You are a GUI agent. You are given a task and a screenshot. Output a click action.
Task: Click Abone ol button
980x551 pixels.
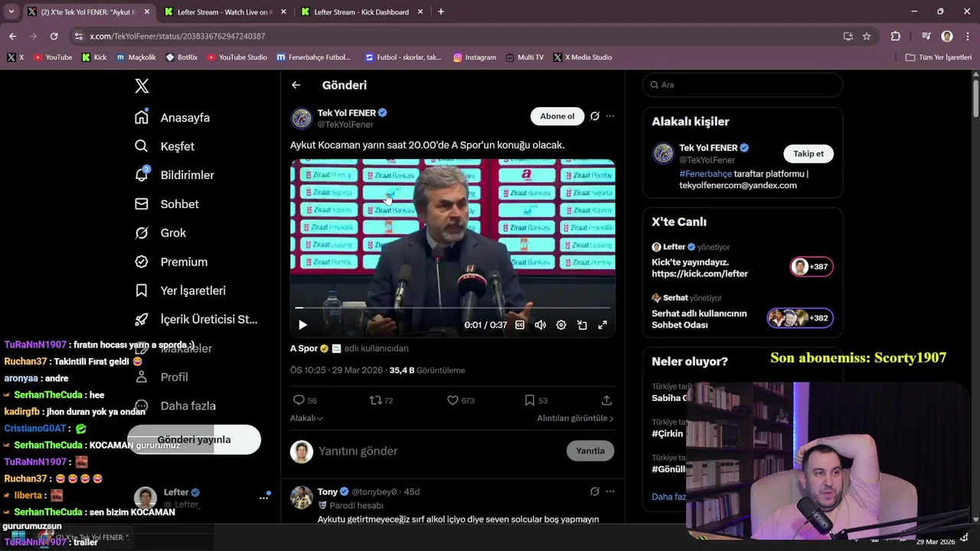(557, 116)
